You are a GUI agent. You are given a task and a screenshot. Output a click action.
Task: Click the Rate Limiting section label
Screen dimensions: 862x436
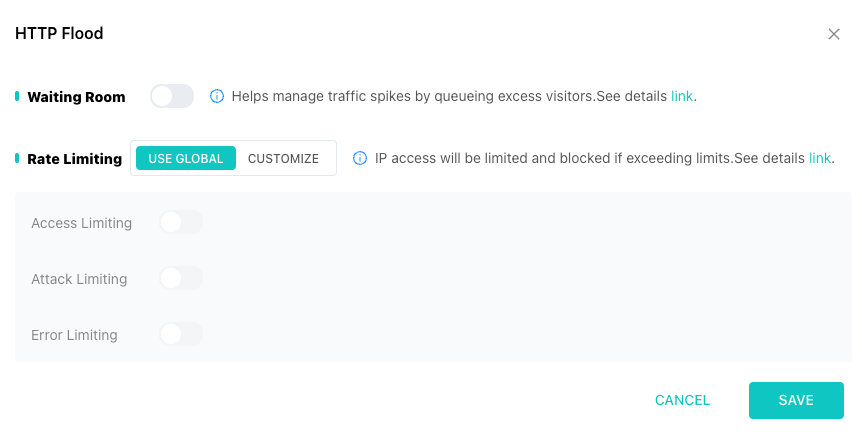pos(74,158)
